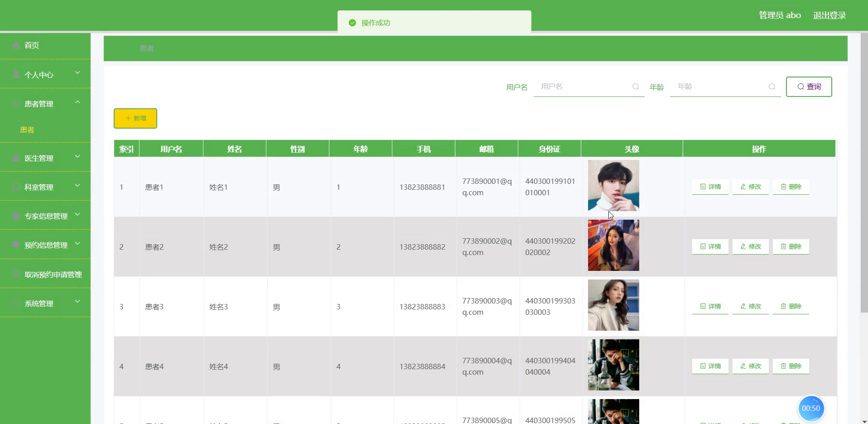Click the search icon in 年龄 field
The height and width of the screenshot is (424, 868).
click(772, 87)
